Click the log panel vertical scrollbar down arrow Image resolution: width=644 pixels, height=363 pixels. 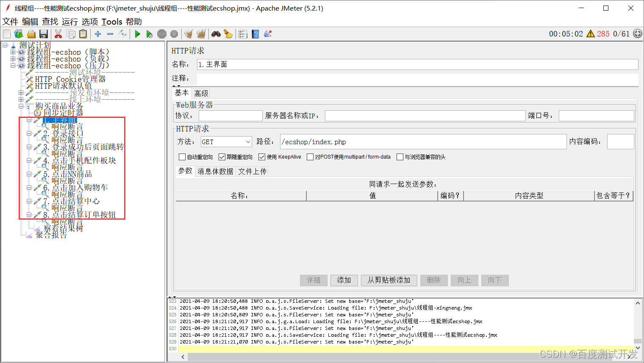638,349
